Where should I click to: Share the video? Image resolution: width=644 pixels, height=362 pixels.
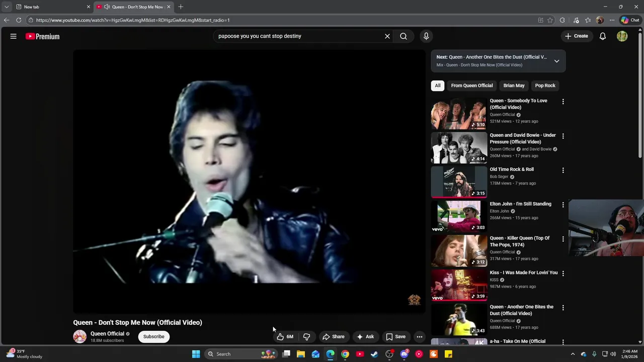point(334,337)
